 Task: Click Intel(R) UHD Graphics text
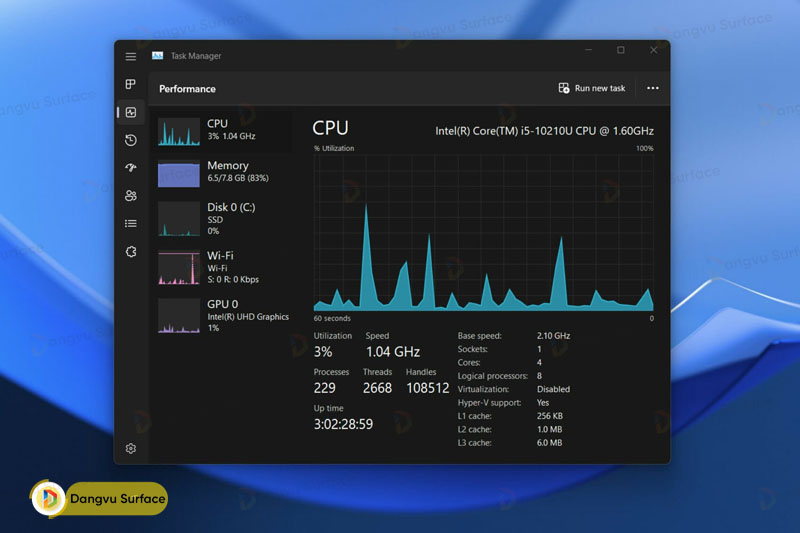click(x=248, y=317)
